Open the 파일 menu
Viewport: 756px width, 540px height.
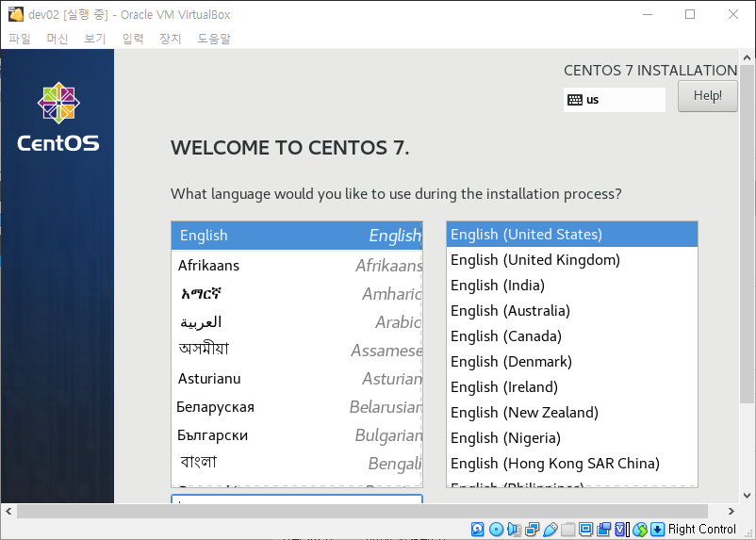pyautogui.click(x=20, y=39)
